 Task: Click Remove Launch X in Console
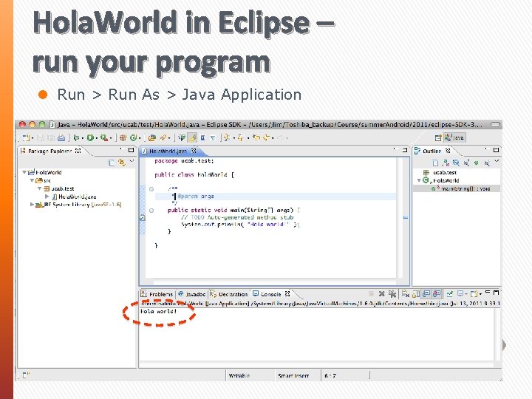381,294
